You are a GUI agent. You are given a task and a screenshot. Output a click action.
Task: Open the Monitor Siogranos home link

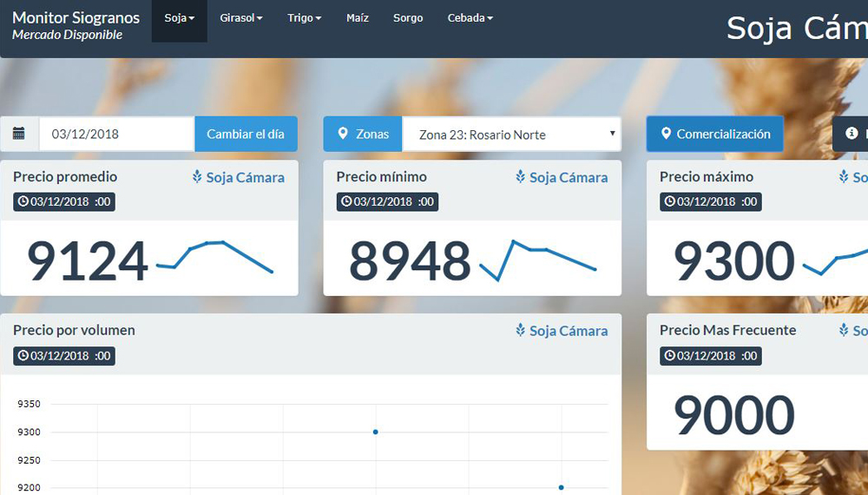(x=76, y=18)
